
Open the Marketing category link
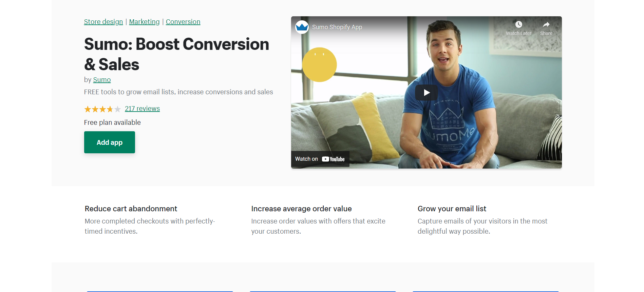(144, 22)
